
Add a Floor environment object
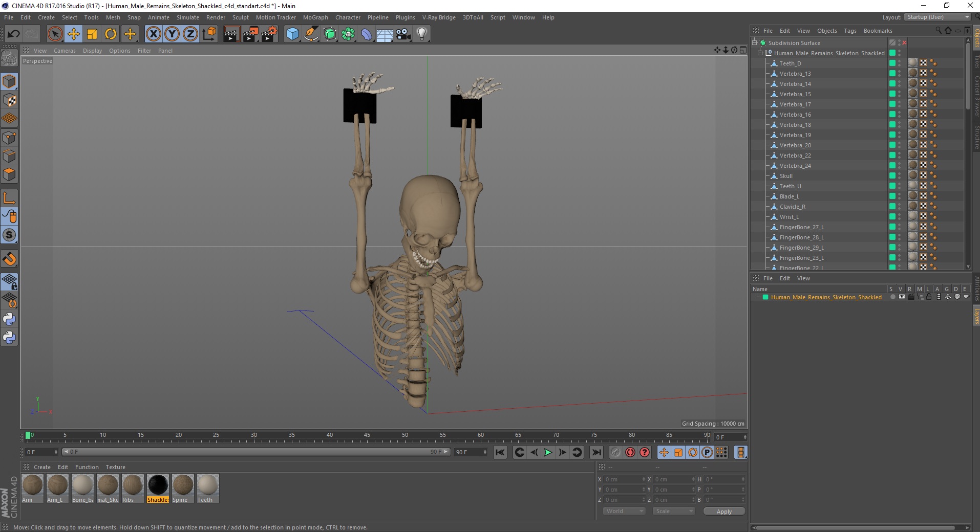pos(385,34)
